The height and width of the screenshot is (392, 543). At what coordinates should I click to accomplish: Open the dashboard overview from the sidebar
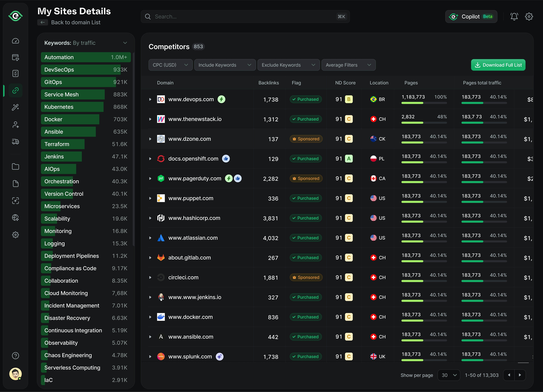(x=15, y=41)
